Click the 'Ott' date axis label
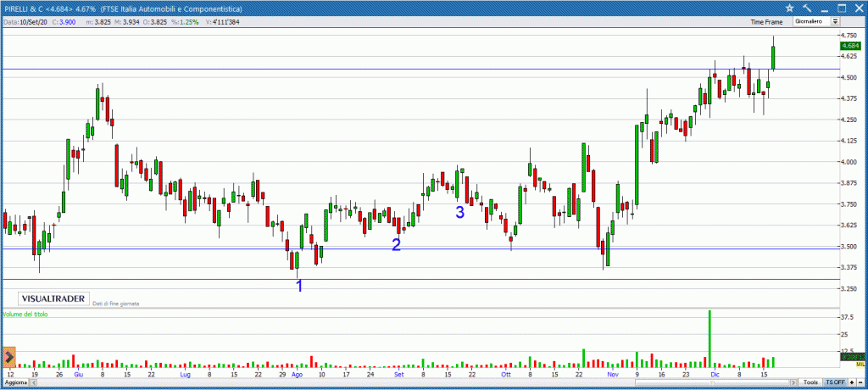 505,375
